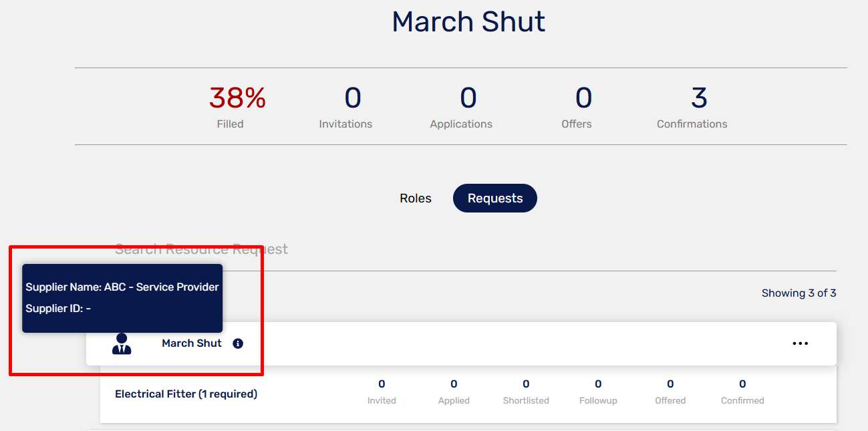
Task: Click Supplier ID line in tooltip
Action: (58, 309)
